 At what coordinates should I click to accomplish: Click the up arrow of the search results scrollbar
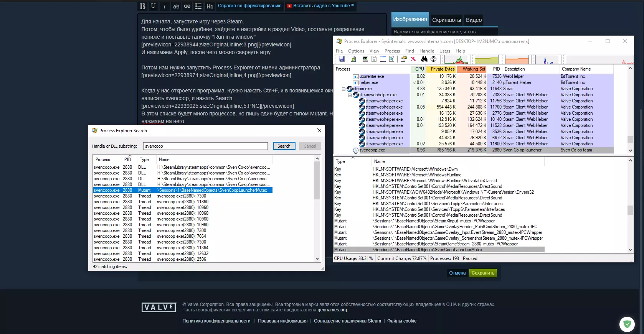click(x=317, y=158)
